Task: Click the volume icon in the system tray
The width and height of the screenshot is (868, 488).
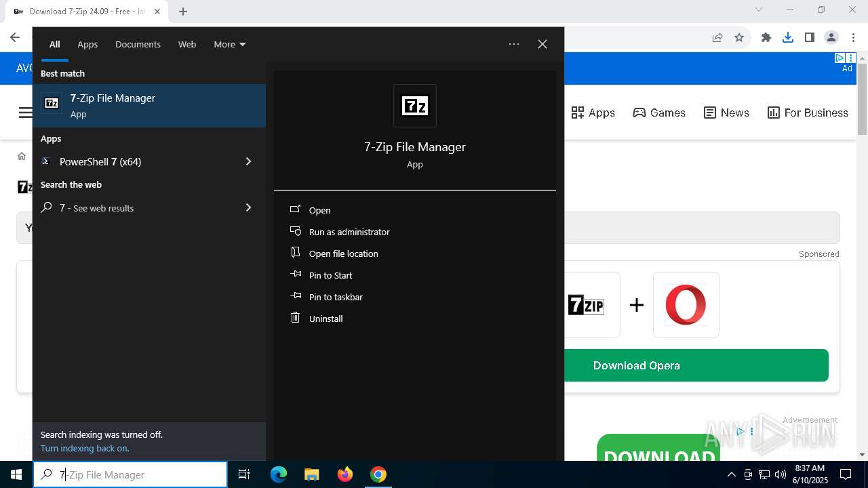Action: tap(780, 474)
